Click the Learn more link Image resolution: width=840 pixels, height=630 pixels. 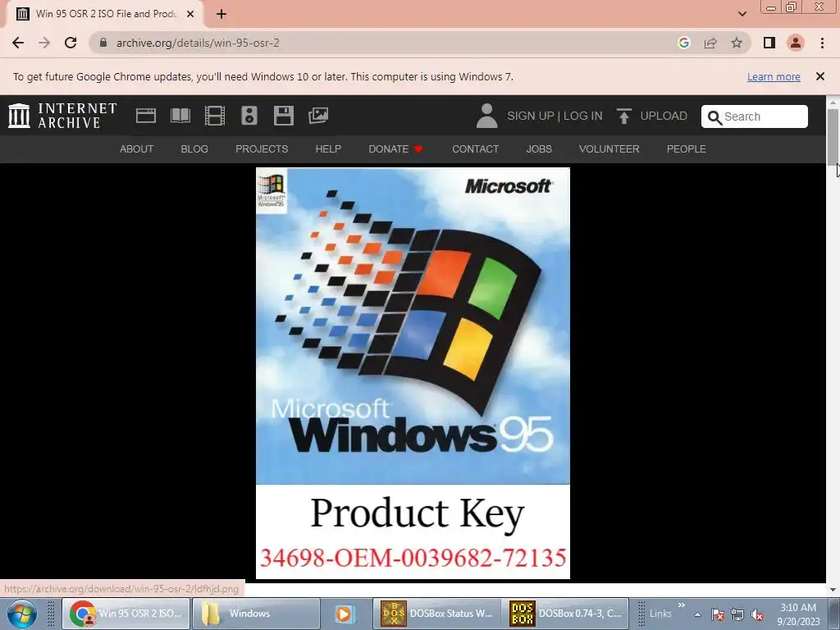tap(774, 76)
